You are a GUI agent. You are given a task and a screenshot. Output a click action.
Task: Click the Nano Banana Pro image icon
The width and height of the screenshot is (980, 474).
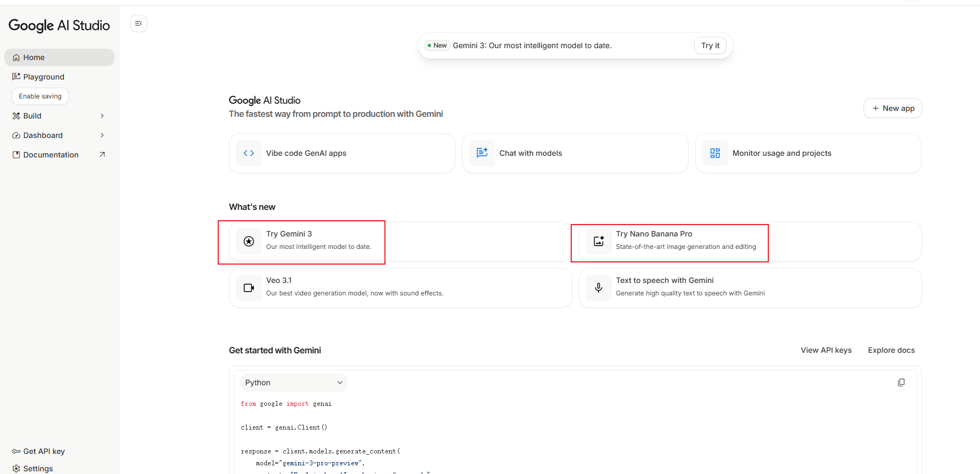click(x=598, y=241)
